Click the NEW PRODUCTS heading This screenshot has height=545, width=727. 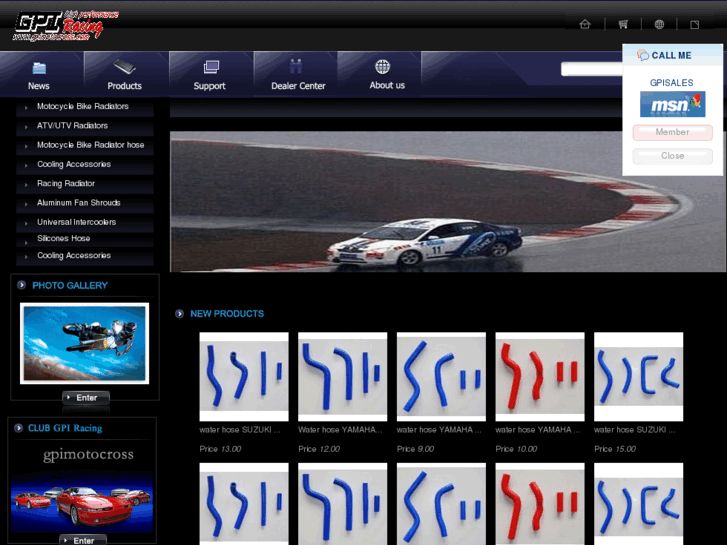[x=227, y=314]
